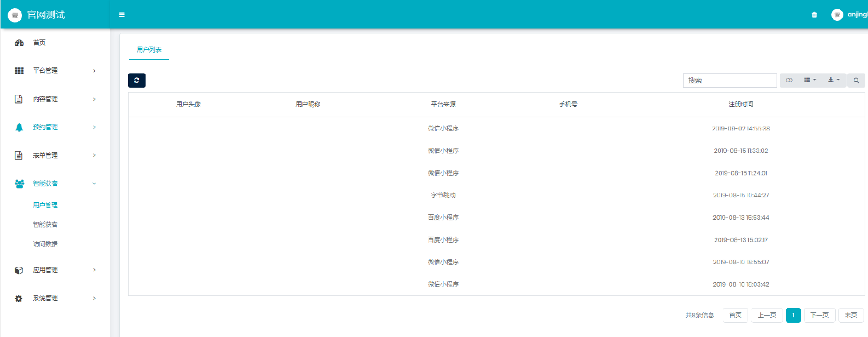Expand 应用管理 using its chevron
Image resolution: width=868 pixels, height=337 pixels.
coord(94,270)
